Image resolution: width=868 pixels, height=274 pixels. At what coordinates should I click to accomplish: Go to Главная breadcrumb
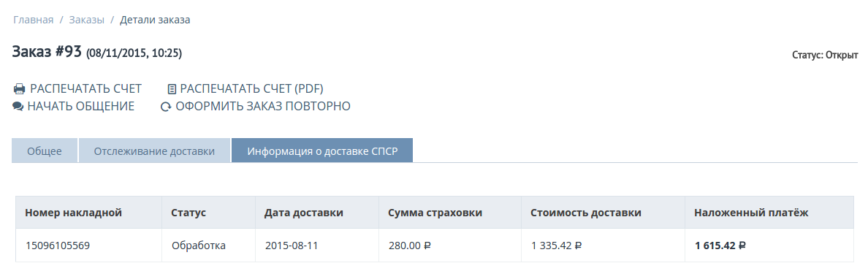33,20
